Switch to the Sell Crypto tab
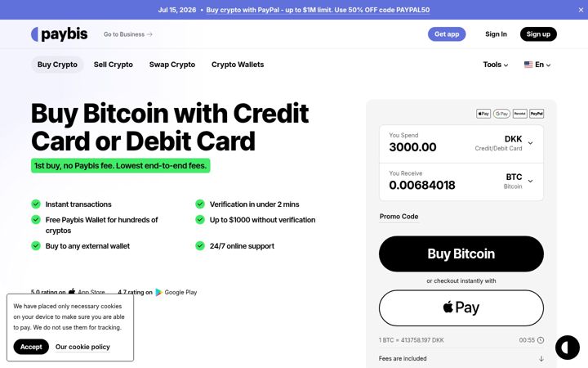Screen dimensions: 588x368 tap(114, 65)
